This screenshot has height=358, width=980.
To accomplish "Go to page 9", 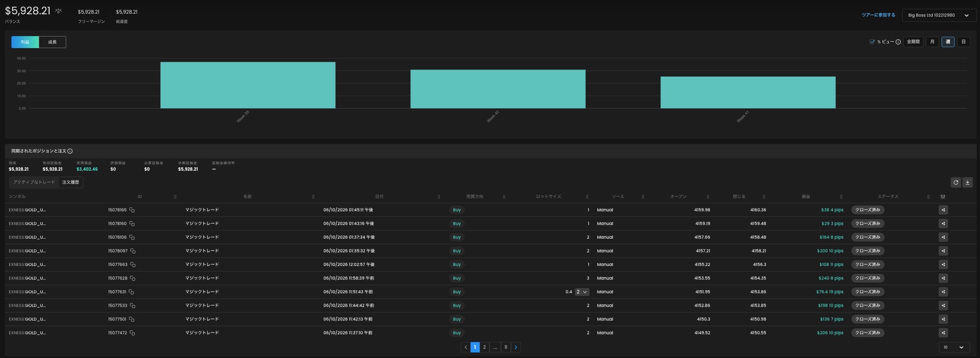I will (506, 347).
